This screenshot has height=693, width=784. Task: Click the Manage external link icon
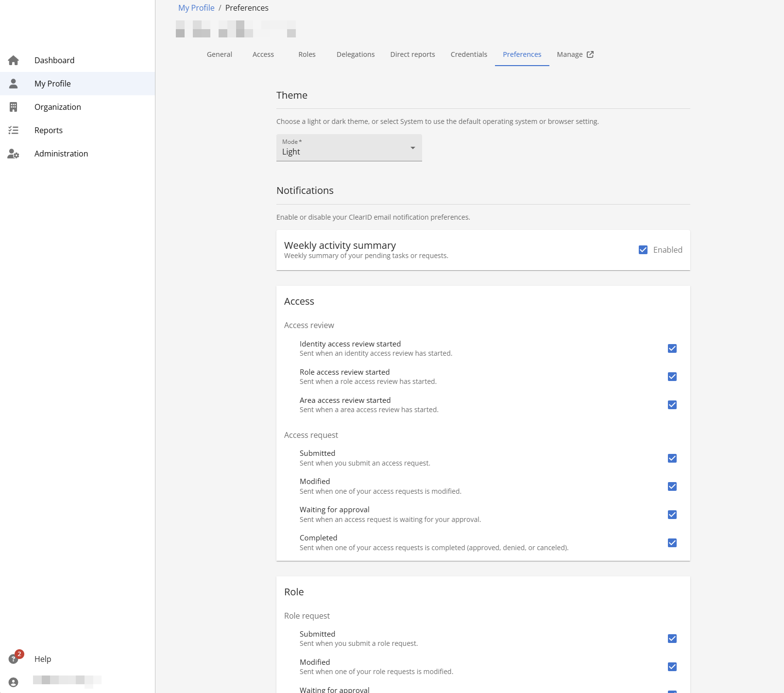click(x=590, y=54)
